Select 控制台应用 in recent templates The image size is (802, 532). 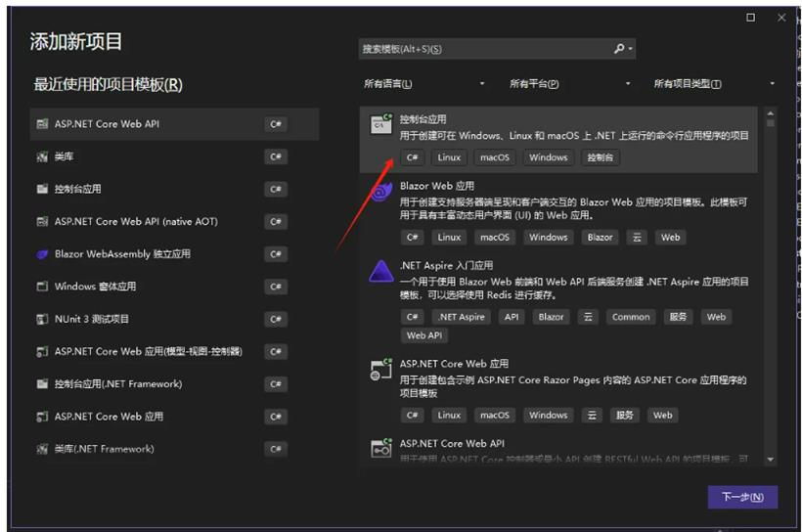174,189
